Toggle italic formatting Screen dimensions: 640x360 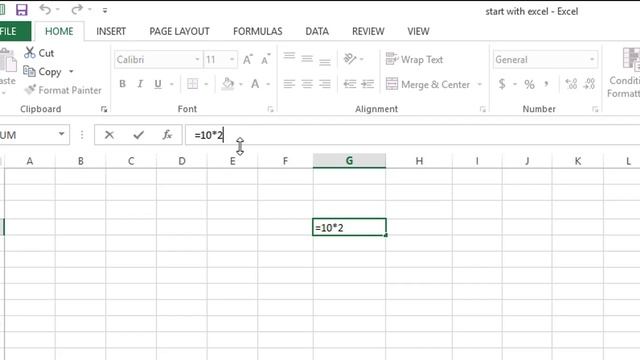point(140,84)
